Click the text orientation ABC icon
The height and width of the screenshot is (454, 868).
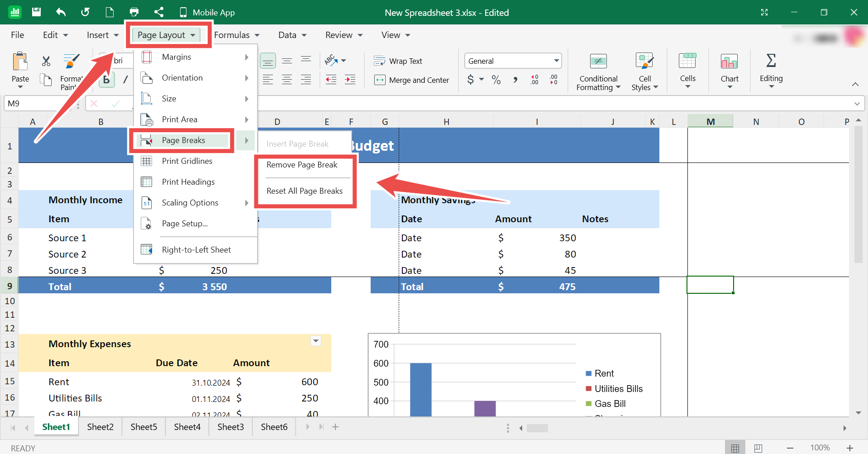330,60
